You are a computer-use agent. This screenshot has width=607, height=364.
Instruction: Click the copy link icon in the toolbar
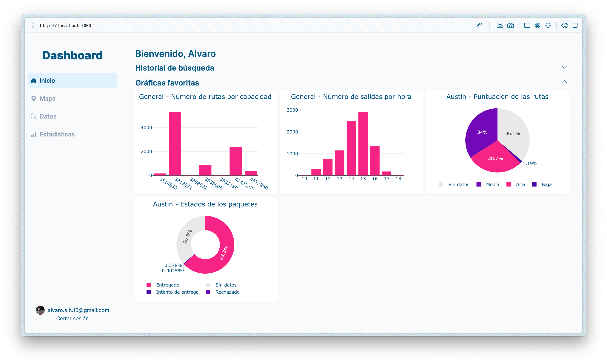479,26
